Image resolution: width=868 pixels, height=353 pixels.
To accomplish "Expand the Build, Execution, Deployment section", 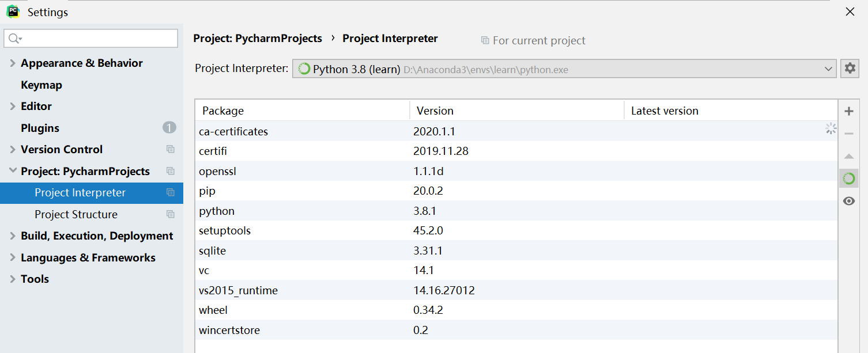I will click(13, 236).
